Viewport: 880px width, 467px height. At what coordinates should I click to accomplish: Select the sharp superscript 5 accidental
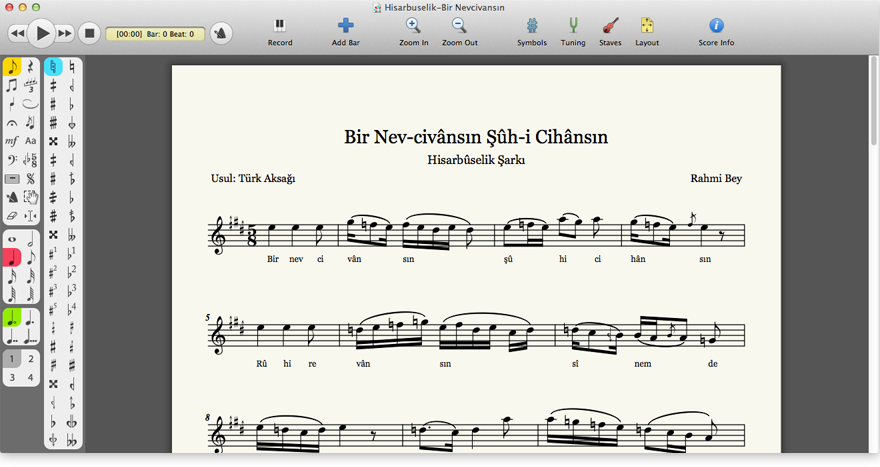point(53,309)
